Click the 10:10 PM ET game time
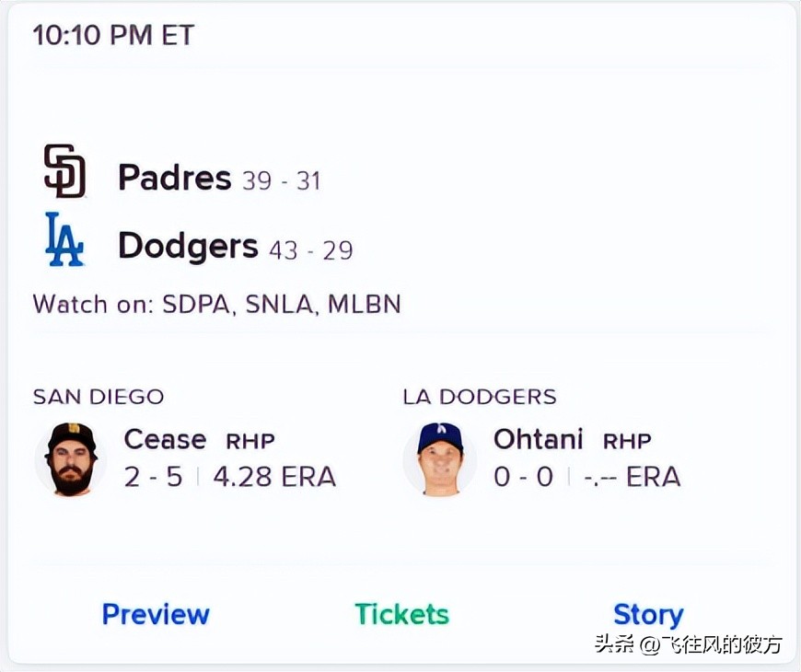 tap(113, 35)
